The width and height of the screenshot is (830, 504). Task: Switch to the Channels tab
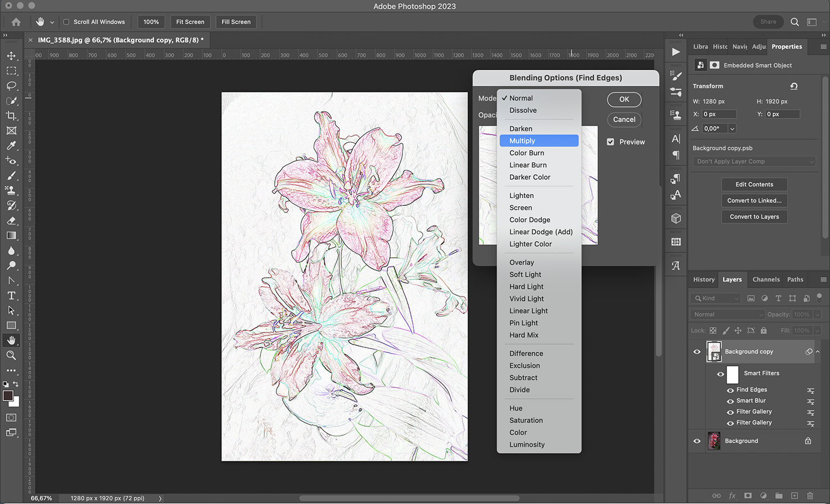coord(766,279)
